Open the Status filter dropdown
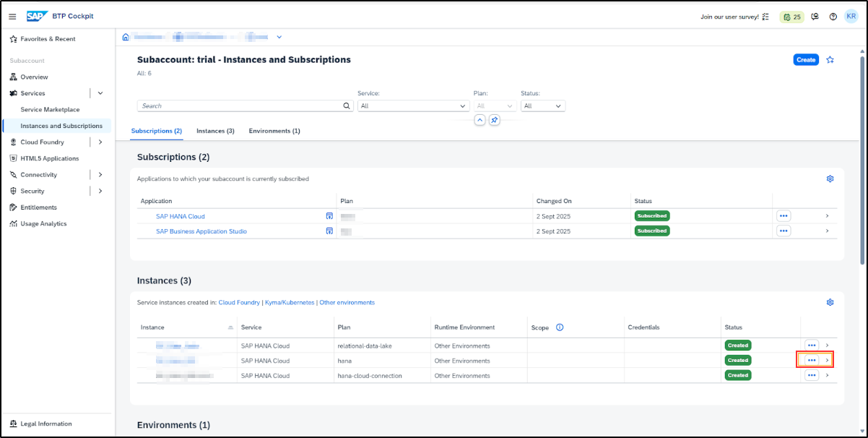The width and height of the screenshot is (868, 438). (x=542, y=106)
